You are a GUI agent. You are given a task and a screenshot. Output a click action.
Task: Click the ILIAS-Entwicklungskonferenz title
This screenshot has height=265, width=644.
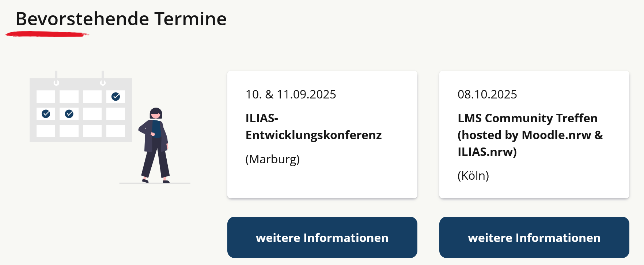pyautogui.click(x=314, y=127)
